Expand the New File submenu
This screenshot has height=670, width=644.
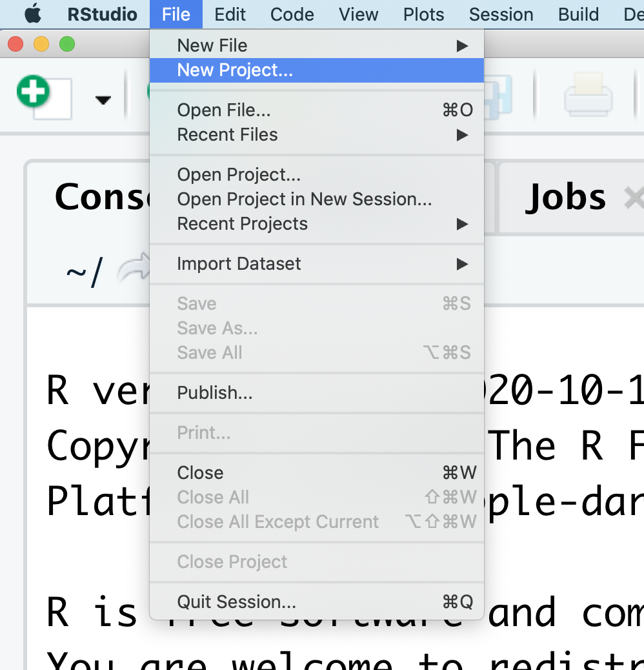(461, 46)
